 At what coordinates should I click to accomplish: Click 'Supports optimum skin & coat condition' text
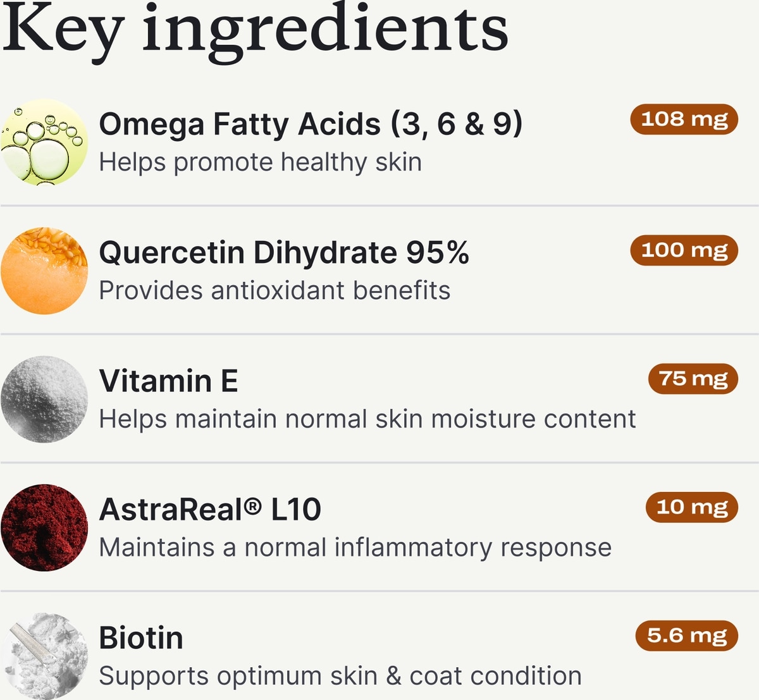[x=340, y=676]
